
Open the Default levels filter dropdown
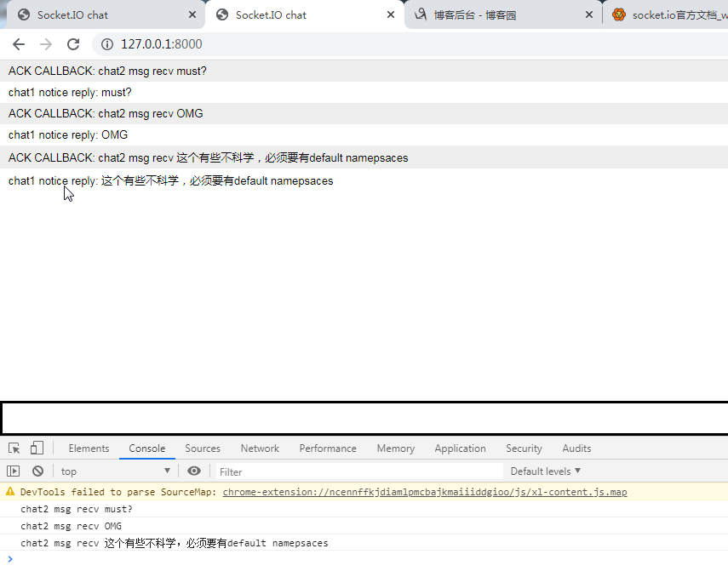pos(545,471)
